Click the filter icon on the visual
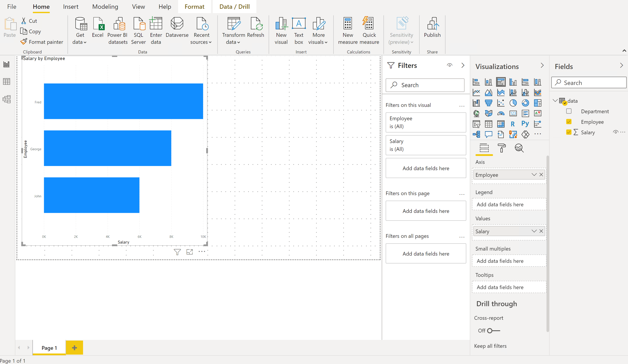 click(x=177, y=252)
